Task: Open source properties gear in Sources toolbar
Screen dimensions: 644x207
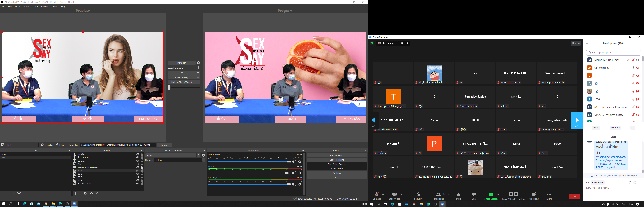Action: [x=85, y=193]
